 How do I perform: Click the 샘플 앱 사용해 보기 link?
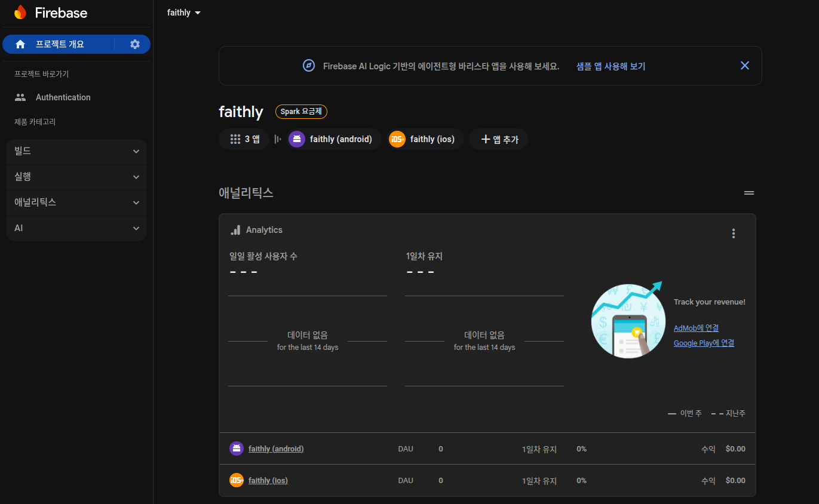(611, 66)
